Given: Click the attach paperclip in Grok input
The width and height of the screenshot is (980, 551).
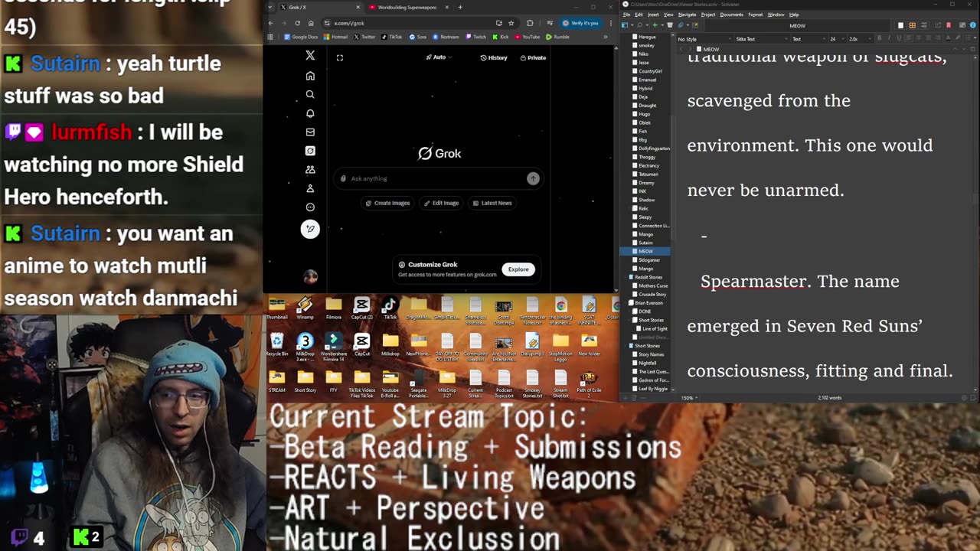Looking at the screenshot, I should tap(344, 178).
